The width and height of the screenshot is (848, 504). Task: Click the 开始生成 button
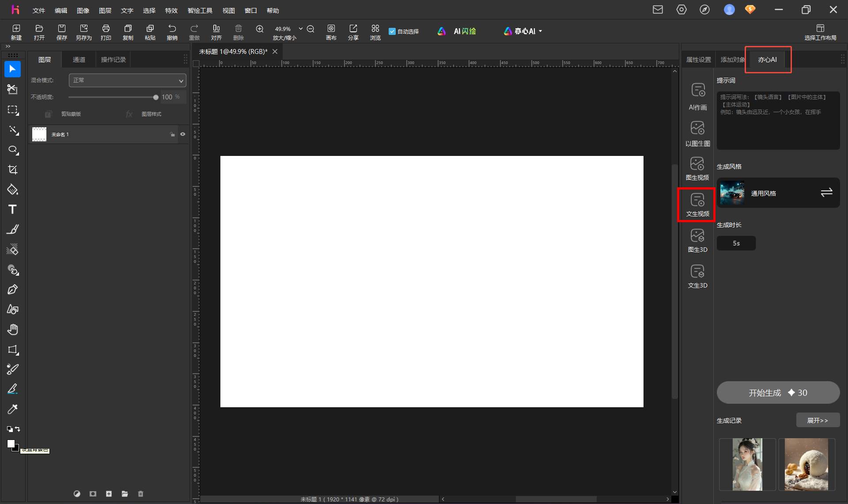(778, 393)
